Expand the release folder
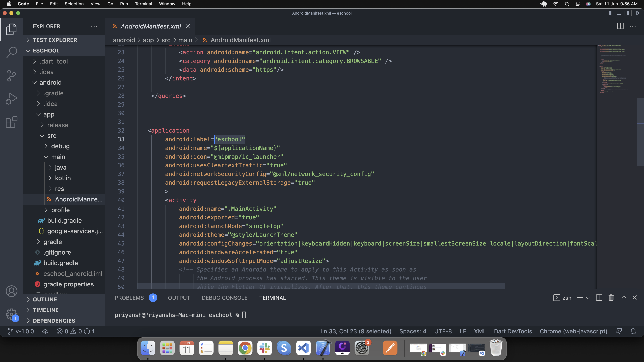 (x=58, y=125)
